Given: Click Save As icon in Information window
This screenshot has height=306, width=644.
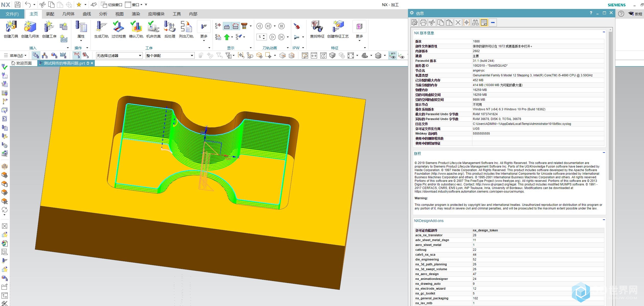Looking at the screenshot, I should pyautogui.click(x=415, y=22).
